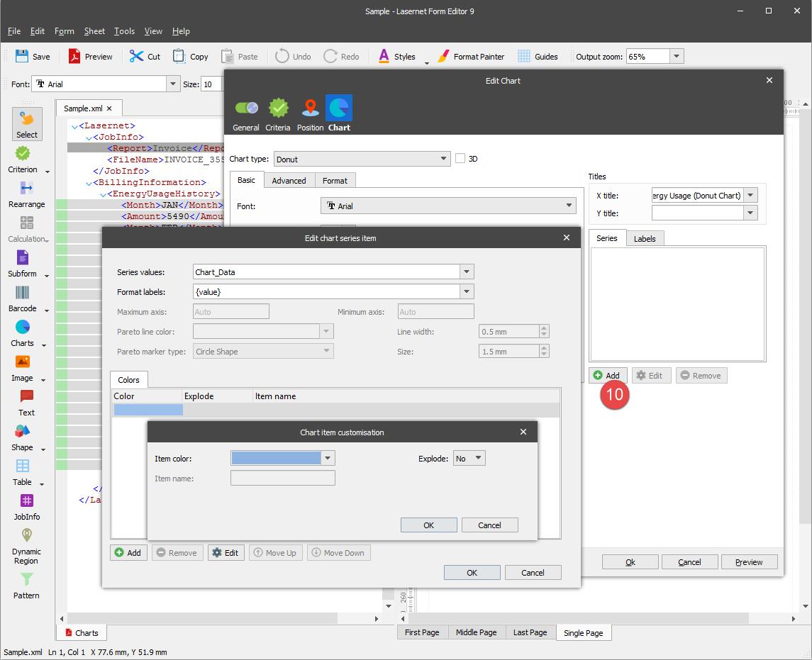This screenshot has height=660, width=812.
Task: Open the Sheet menu
Action: pos(94,31)
